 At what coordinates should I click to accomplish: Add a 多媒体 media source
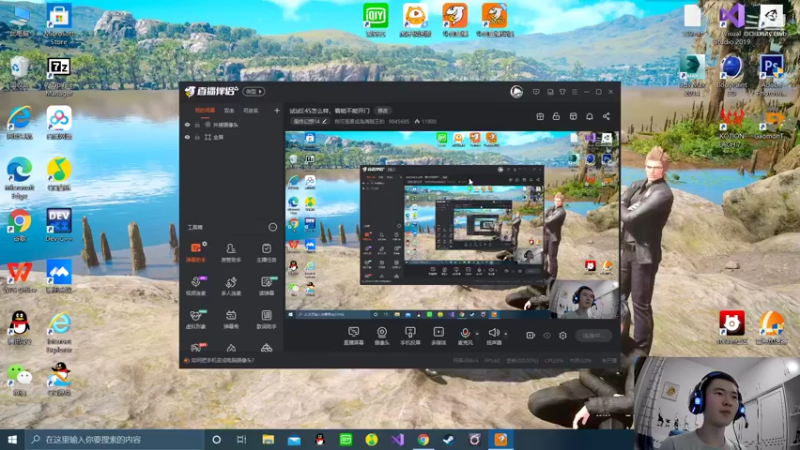[x=438, y=336]
